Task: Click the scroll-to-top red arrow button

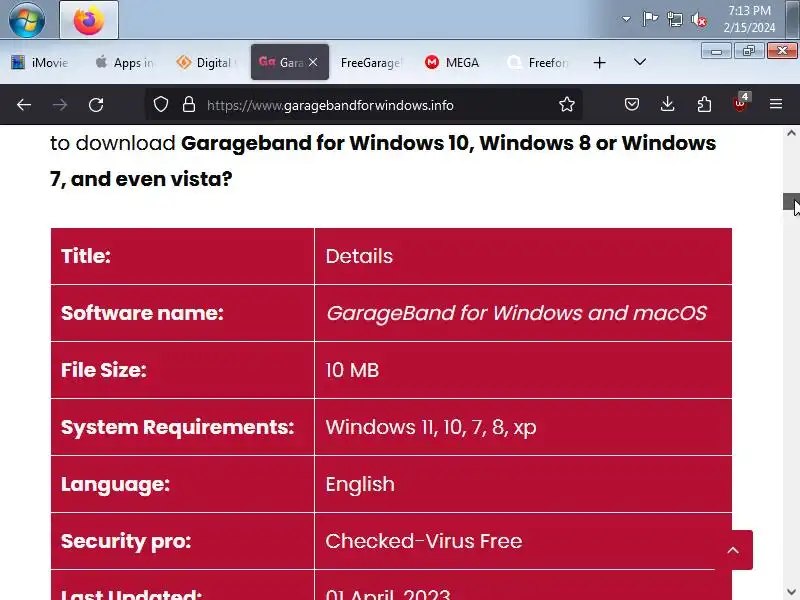Action: pyautogui.click(x=733, y=550)
